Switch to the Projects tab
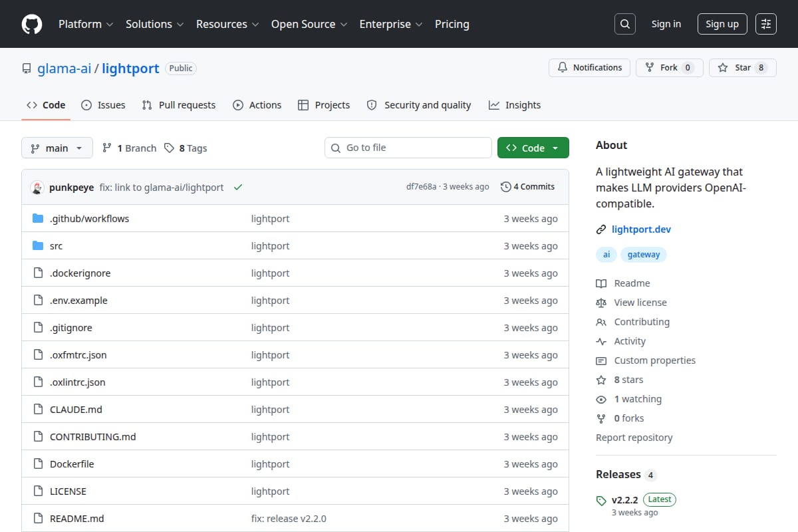Image resolution: width=798 pixels, height=532 pixels. click(324, 105)
